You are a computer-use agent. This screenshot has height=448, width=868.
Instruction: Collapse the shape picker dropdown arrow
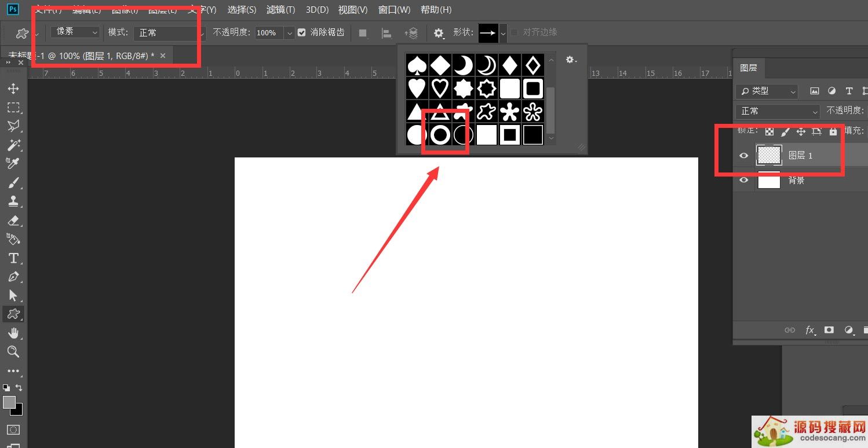[503, 33]
